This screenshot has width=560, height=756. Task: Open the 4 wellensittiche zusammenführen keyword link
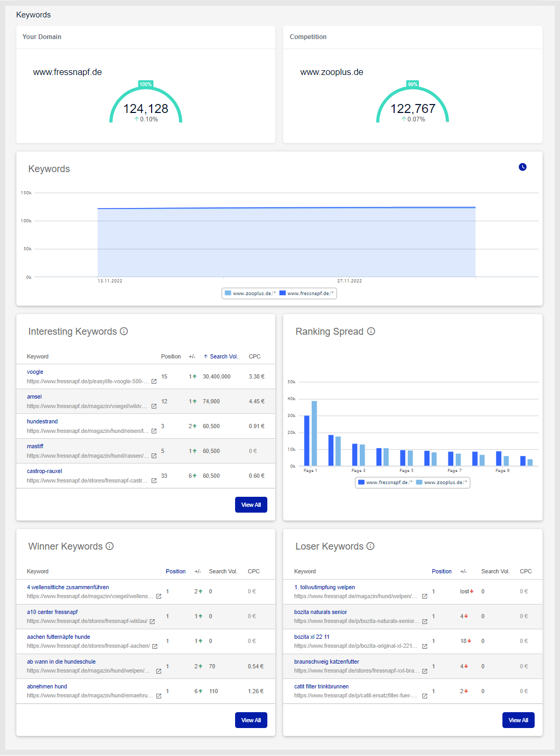(68, 587)
